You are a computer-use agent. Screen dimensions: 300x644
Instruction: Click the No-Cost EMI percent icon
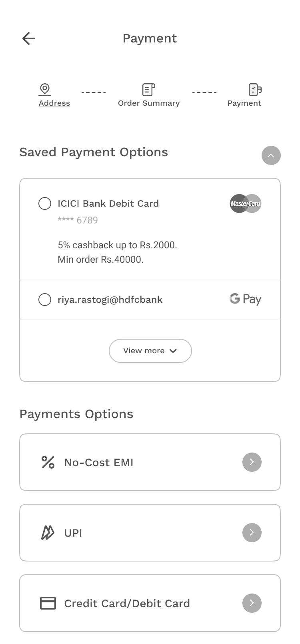(x=48, y=462)
